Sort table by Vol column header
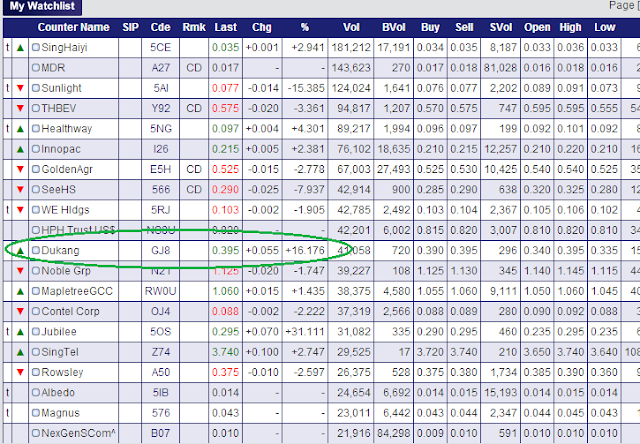Image resolution: width=640 pixels, height=444 pixels. coord(351,27)
